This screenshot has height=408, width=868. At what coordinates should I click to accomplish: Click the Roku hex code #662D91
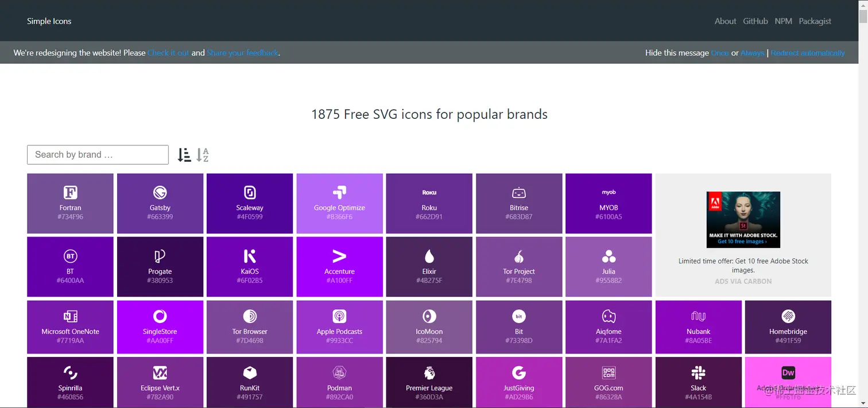tap(429, 217)
